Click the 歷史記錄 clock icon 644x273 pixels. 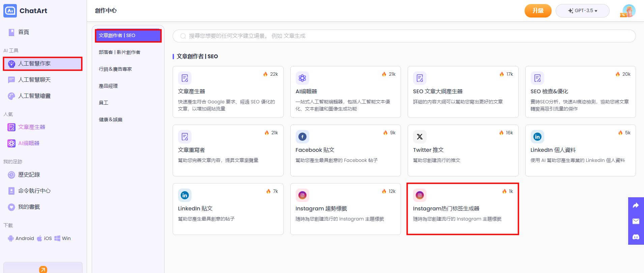(x=11, y=175)
